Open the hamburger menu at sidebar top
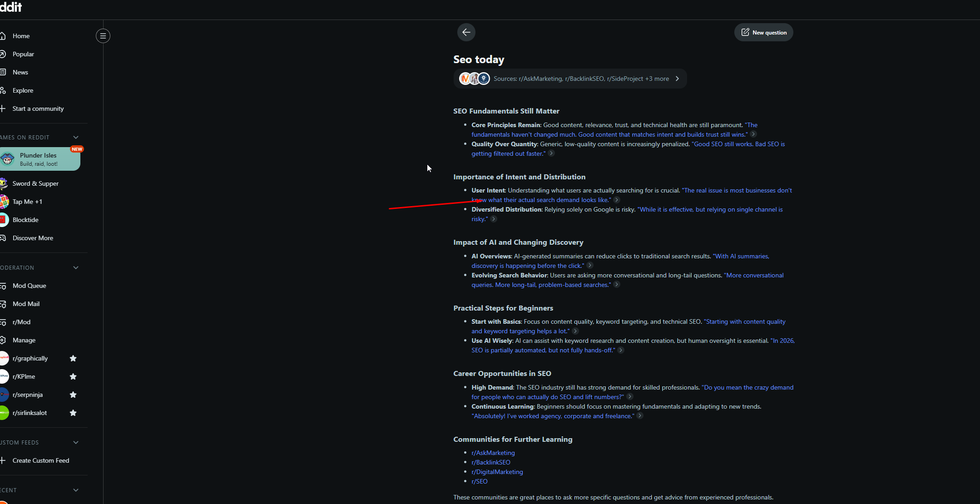980x504 pixels. [x=103, y=36]
